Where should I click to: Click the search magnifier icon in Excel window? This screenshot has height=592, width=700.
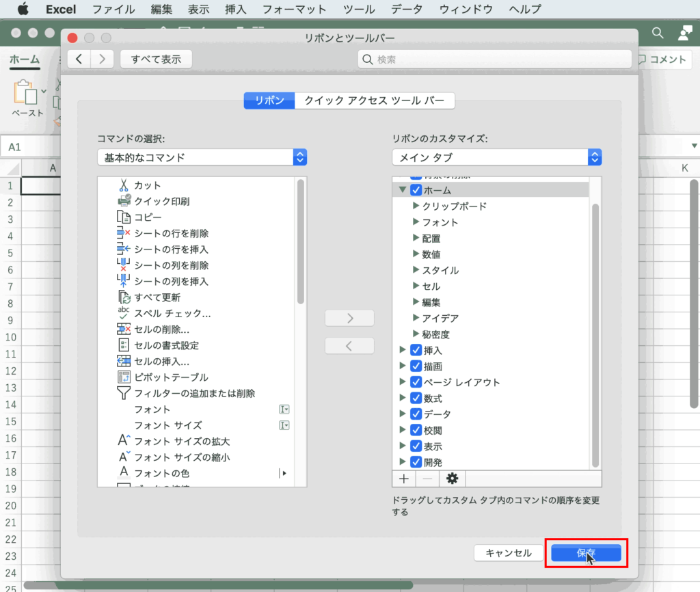658,33
